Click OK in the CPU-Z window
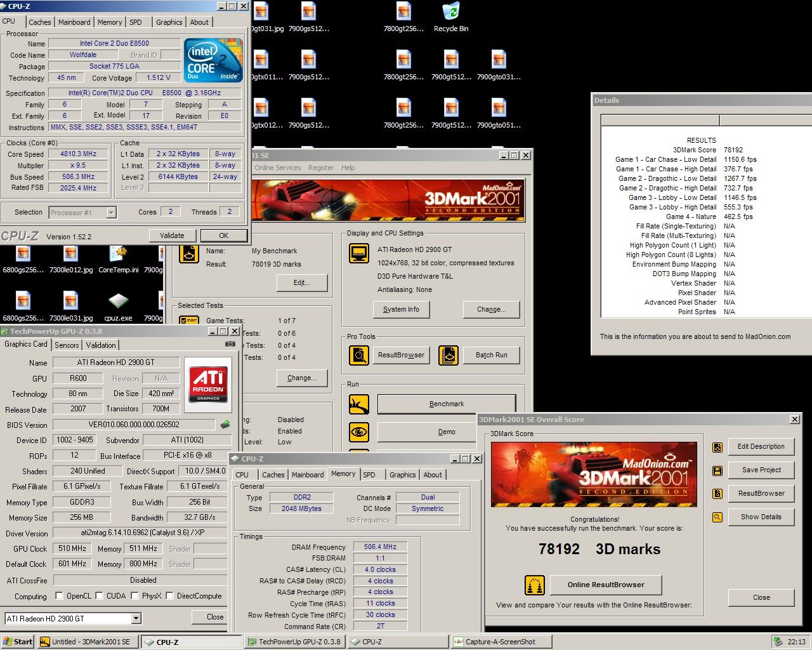Screen dimensions: 812x650 (x=224, y=235)
